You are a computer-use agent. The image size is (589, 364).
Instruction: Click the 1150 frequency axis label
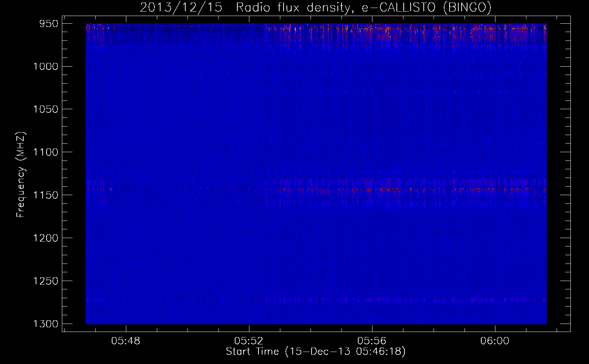coord(46,195)
